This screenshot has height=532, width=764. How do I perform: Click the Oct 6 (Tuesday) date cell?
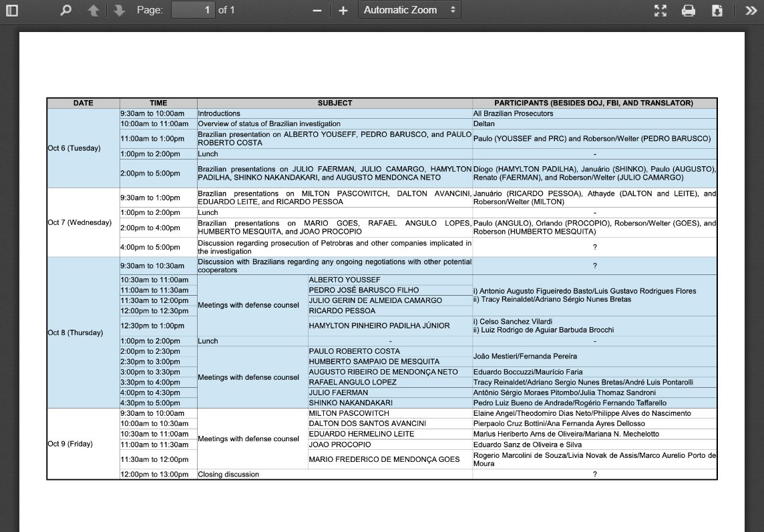(x=83, y=148)
